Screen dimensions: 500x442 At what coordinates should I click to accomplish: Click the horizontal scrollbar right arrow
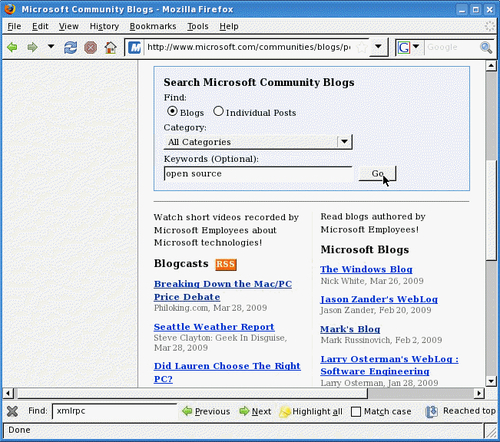pos(479,393)
